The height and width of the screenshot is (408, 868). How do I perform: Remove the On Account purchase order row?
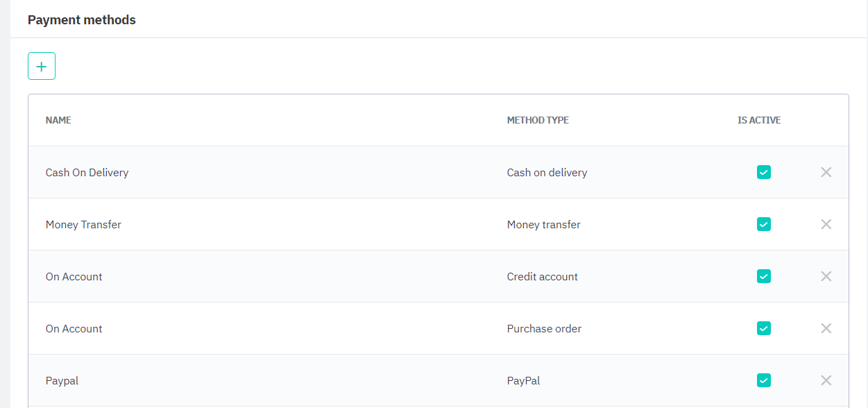826,328
